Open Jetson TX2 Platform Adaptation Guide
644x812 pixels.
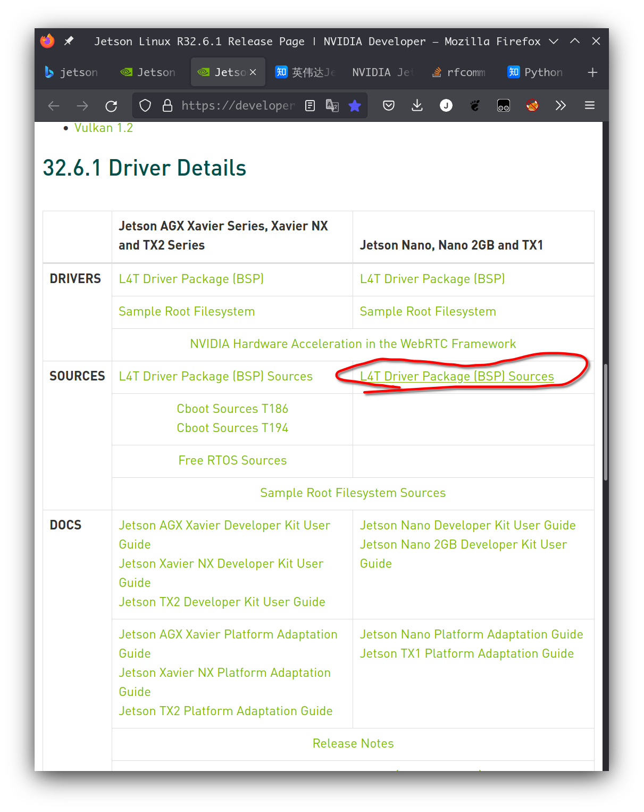[x=226, y=711]
